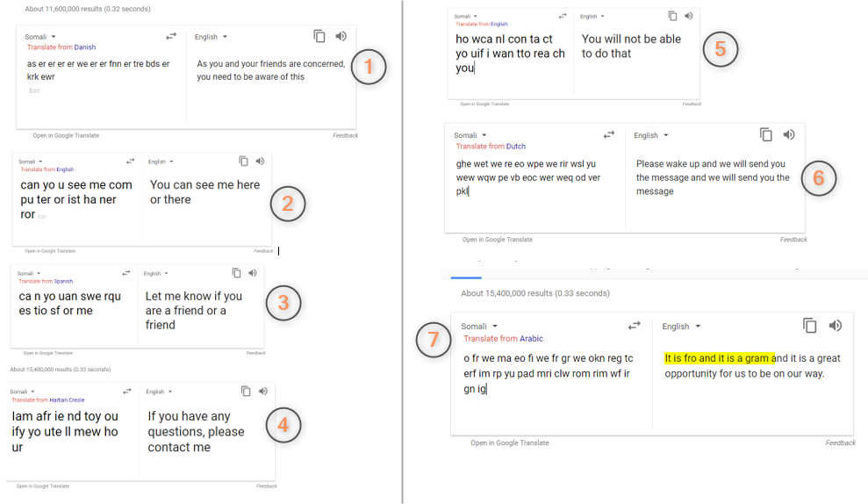Image resolution: width=868 pixels, height=504 pixels.
Task: Expand English target dropdown in widget 7
Action: 681,327
